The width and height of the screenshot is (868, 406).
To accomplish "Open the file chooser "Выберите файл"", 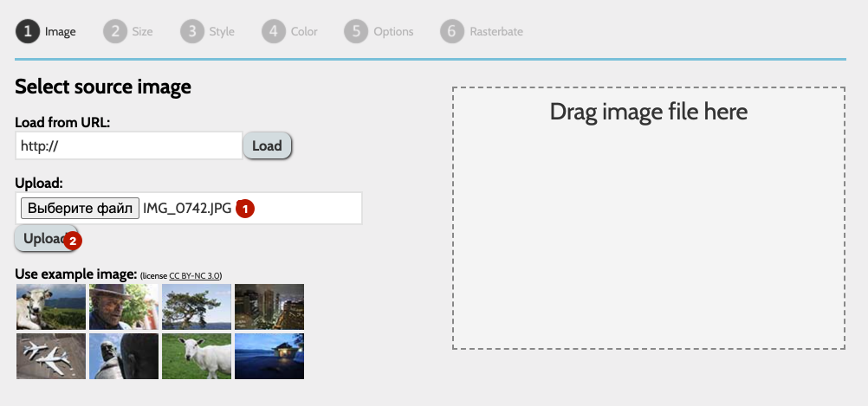I will tap(79, 209).
